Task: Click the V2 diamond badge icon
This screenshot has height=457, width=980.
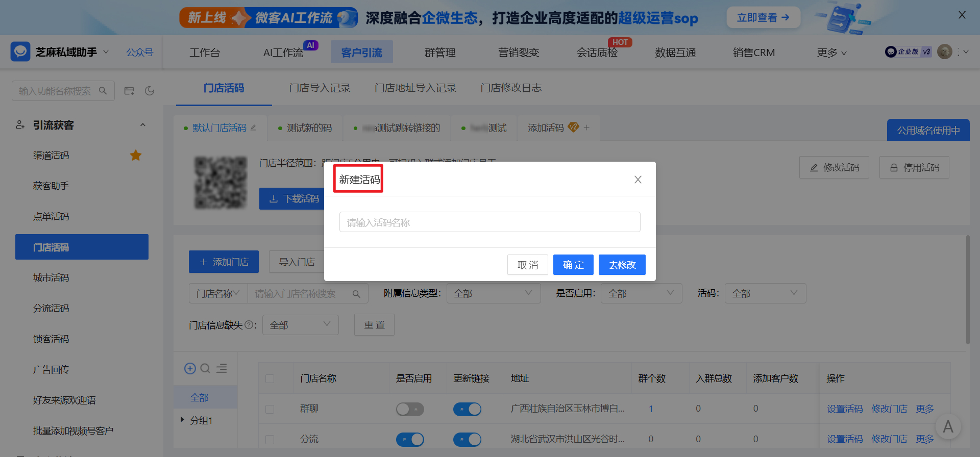Action: pos(573,127)
